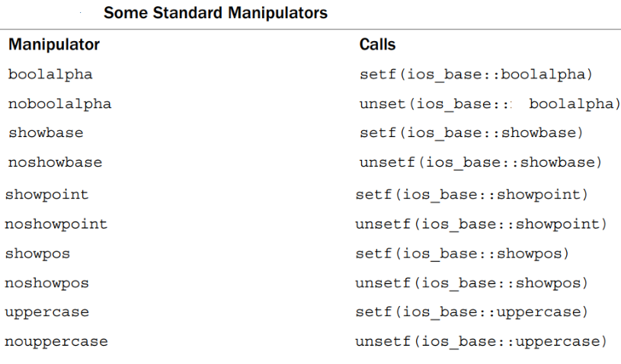Click the unsetf(ios_base::uppercase) call

click(482, 342)
